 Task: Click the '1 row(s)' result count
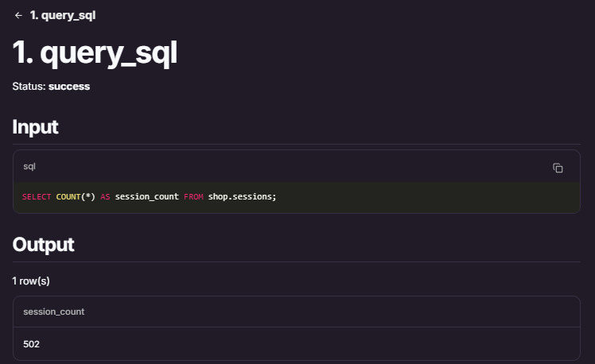(31, 281)
